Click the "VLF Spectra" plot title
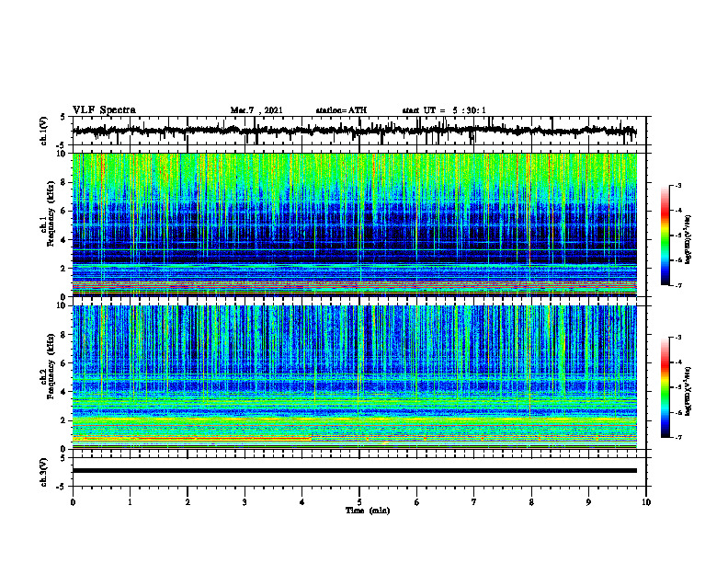The height and width of the screenshot is (563, 728). pos(104,110)
